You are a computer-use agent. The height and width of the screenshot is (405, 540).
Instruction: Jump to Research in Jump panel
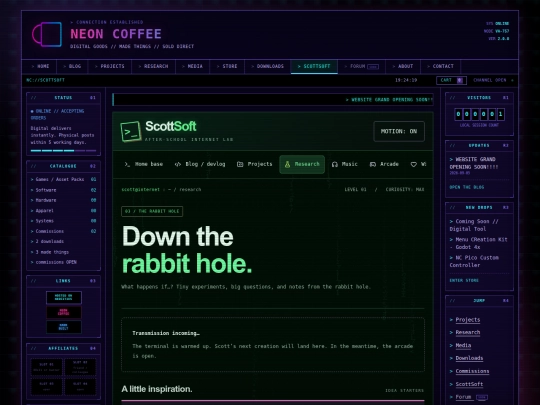click(x=468, y=332)
